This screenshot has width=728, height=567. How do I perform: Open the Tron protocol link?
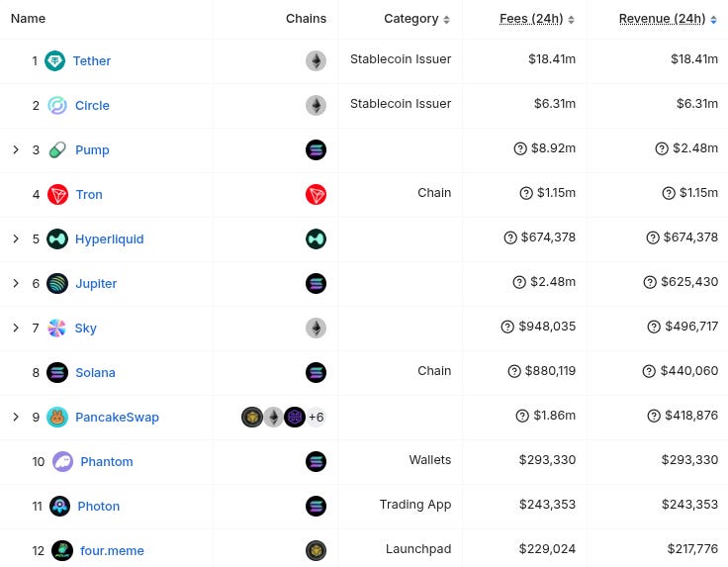(89, 195)
